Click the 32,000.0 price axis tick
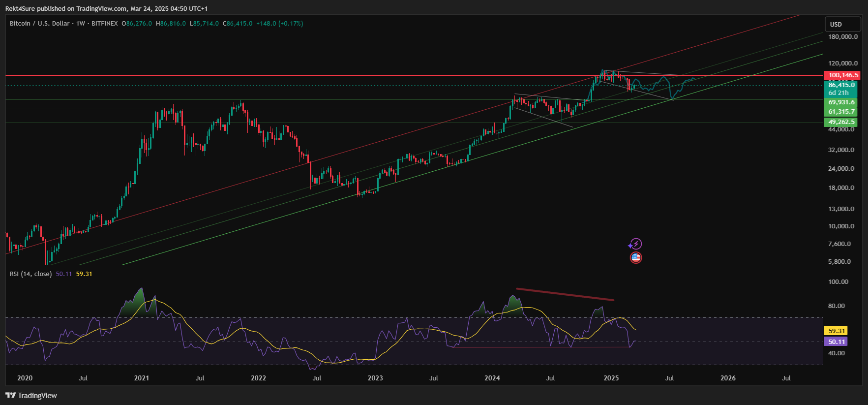Image resolution: width=868 pixels, height=405 pixels. tap(841, 150)
